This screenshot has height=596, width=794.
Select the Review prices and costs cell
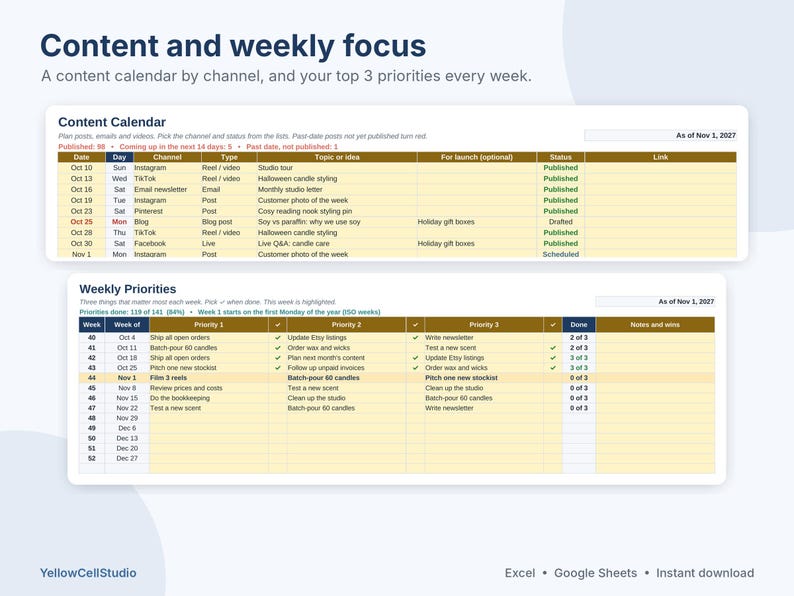pyautogui.click(x=209, y=388)
